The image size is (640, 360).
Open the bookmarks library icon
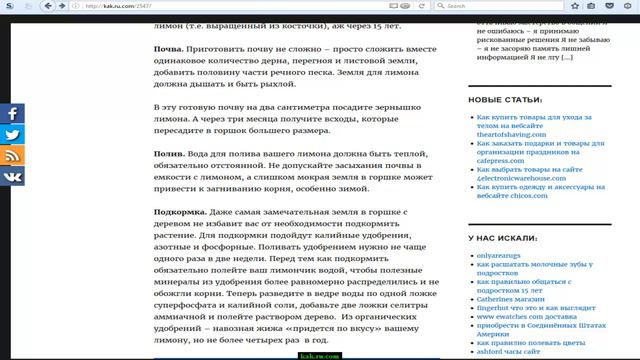[x=591, y=6]
